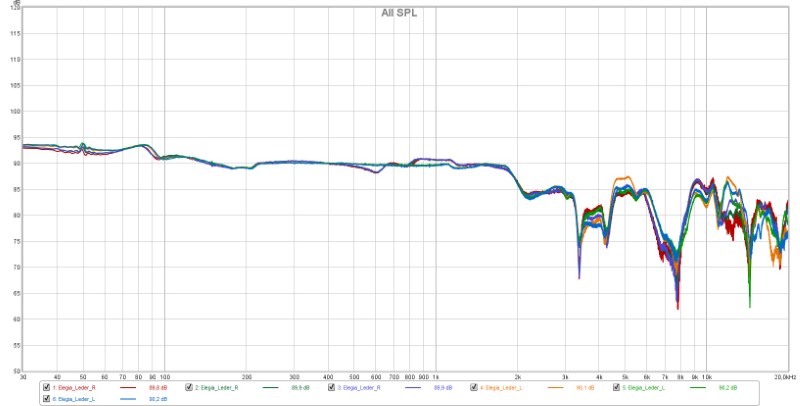This screenshot has height=406, width=800.
Task: Click the 20.0kHz frequency axis end label
Action: point(785,378)
